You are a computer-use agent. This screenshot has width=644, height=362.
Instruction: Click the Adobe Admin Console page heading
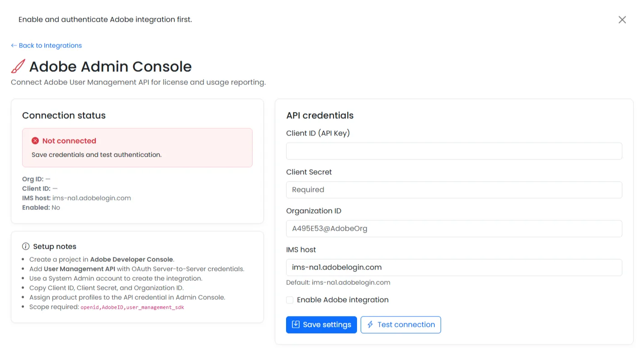(x=110, y=66)
